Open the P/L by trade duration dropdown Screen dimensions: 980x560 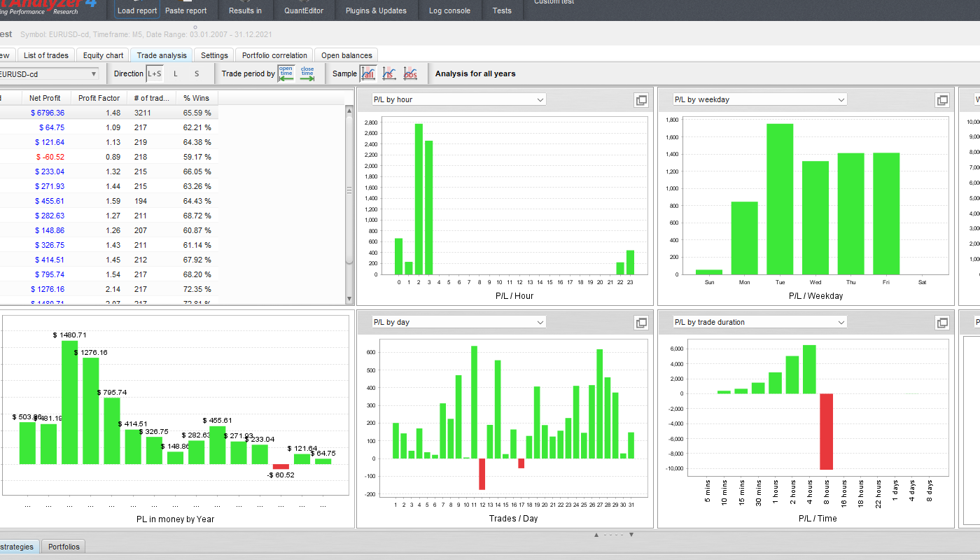[759, 322]
